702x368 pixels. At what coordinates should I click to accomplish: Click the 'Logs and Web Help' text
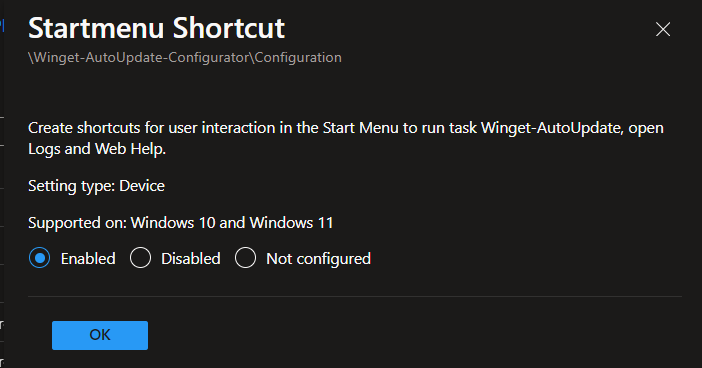pos(97,149)
